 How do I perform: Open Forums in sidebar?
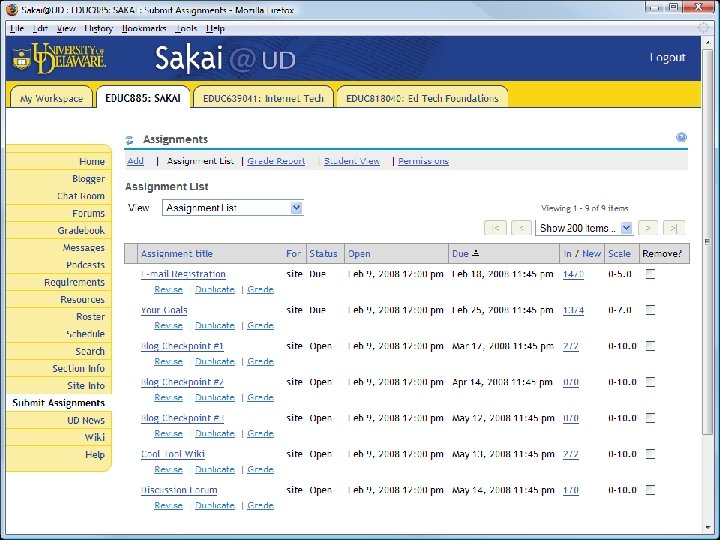pos(88,213)
